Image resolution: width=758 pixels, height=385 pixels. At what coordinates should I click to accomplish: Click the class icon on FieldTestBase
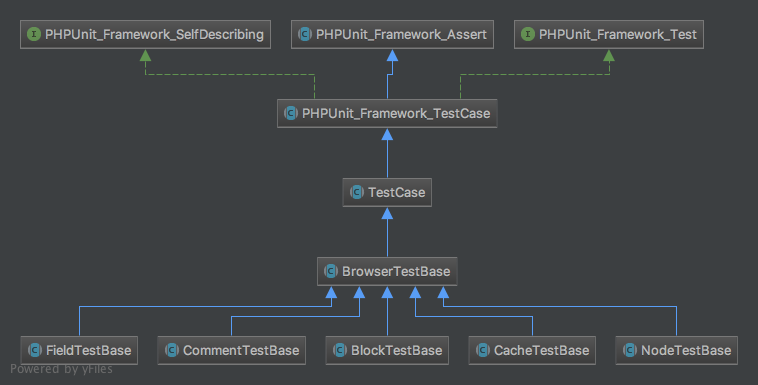point(35,350)
